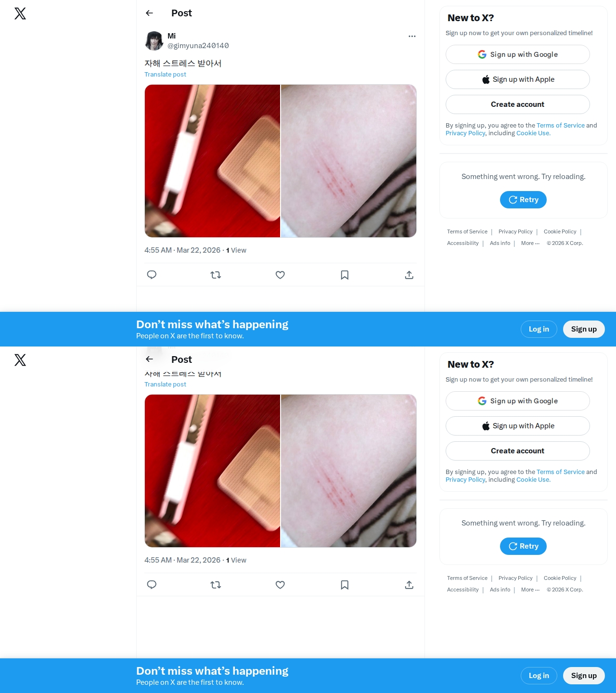Click the upper Sign up with Apple button
This screenshot has height=693, width=616.
coord(518,79)
